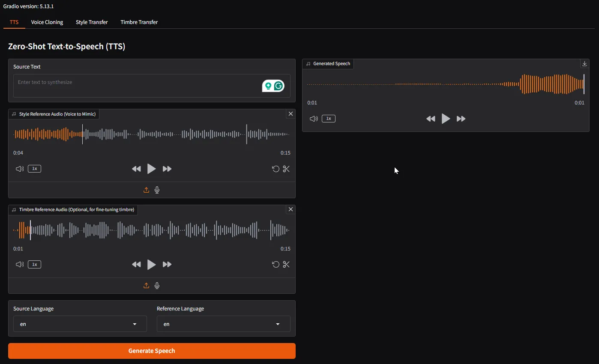The width and height of the screenshot is (599, 364).
Task: Rewind the Generated Speech audio
Action: 431,119
